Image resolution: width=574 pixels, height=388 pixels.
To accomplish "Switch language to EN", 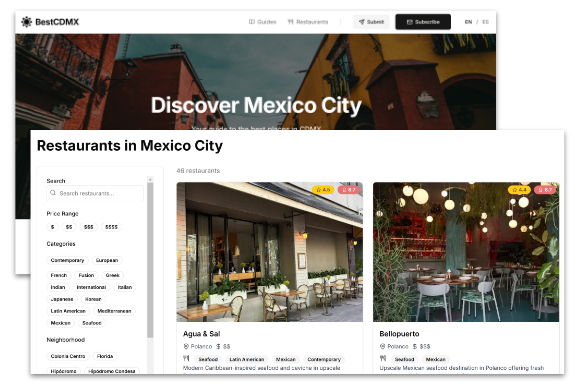I will (x=468, y=22).
